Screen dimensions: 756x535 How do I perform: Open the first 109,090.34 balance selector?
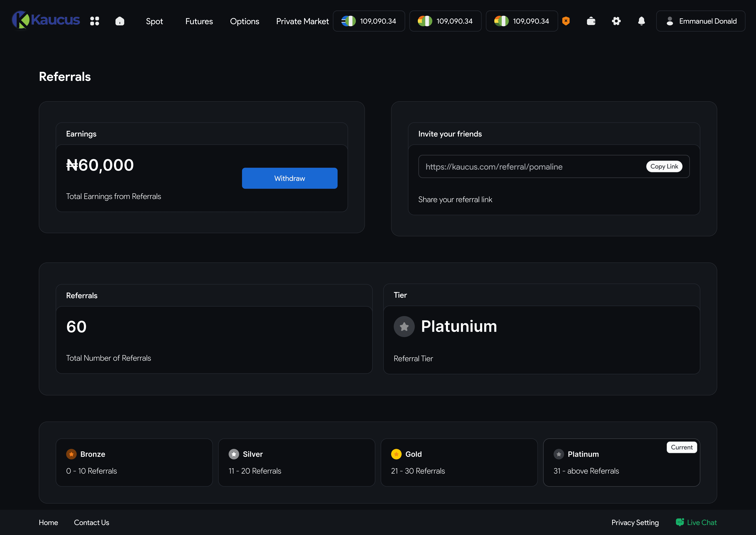point(369,21)
